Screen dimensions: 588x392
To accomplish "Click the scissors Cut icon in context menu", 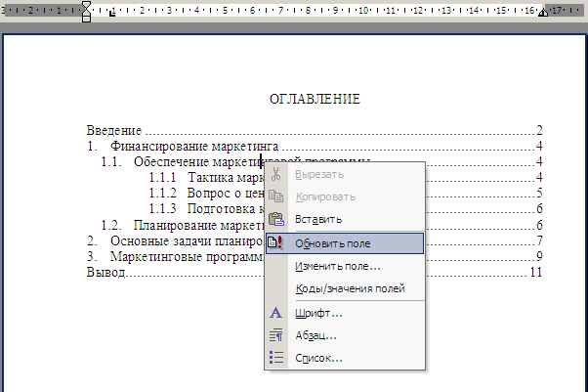I will (x=276, y=174).
